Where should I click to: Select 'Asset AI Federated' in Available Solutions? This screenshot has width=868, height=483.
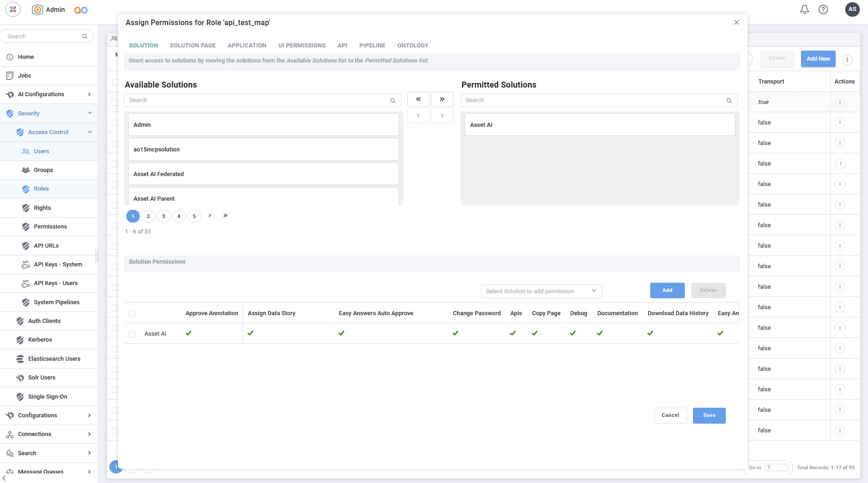click(x=263, y=174)
